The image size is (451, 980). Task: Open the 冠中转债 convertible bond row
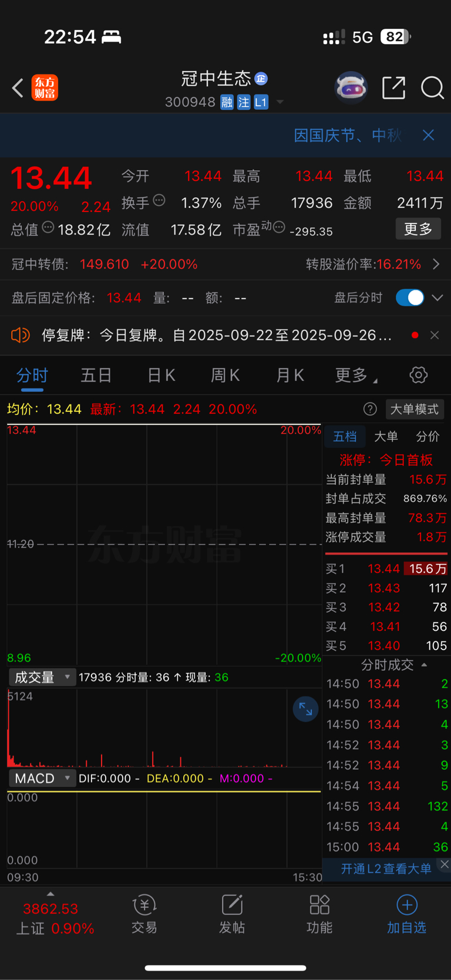coord(225,264)
